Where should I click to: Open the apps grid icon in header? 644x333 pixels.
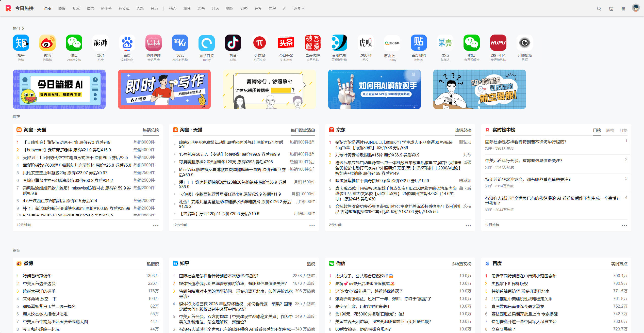click(x=623, y=9)
